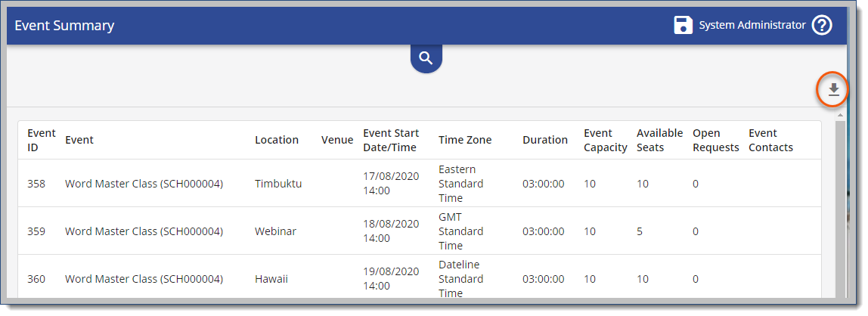Open the help question mark icon

[822, 26]
